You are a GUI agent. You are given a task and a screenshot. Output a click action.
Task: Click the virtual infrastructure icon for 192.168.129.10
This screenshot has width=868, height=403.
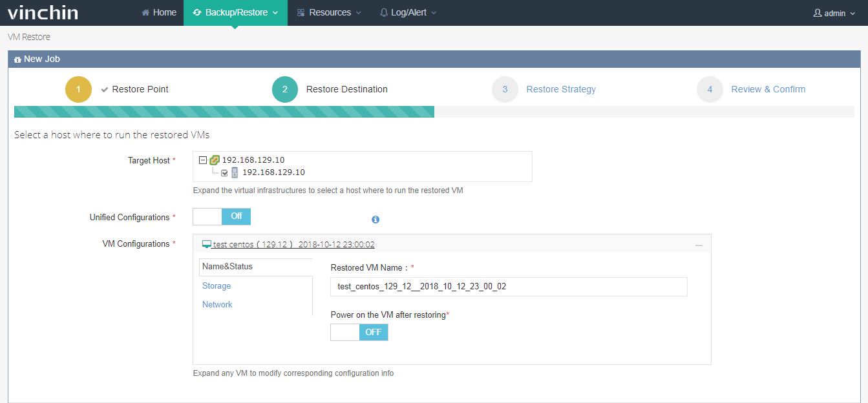coord(213,160)
